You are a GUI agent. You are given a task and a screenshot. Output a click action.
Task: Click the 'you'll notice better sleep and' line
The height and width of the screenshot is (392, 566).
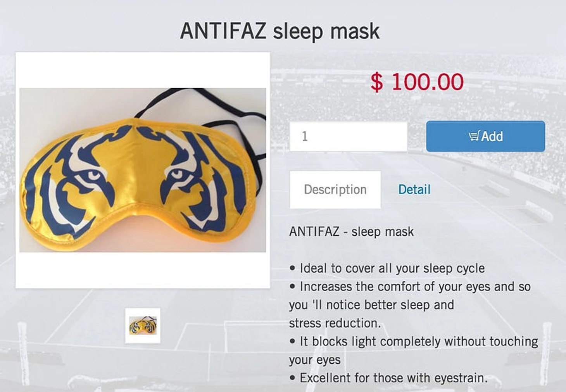pyautogui.click(x=371, y=305)
